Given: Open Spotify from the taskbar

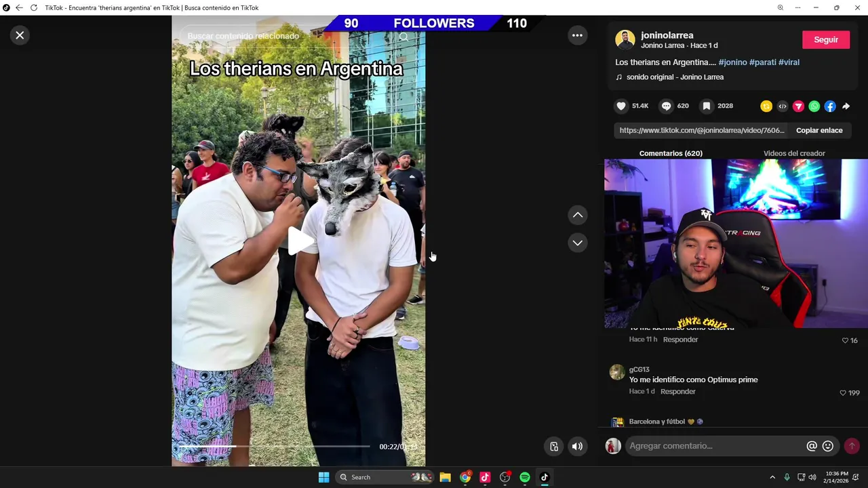Looking at the screenshot, I should pos(525,477).
